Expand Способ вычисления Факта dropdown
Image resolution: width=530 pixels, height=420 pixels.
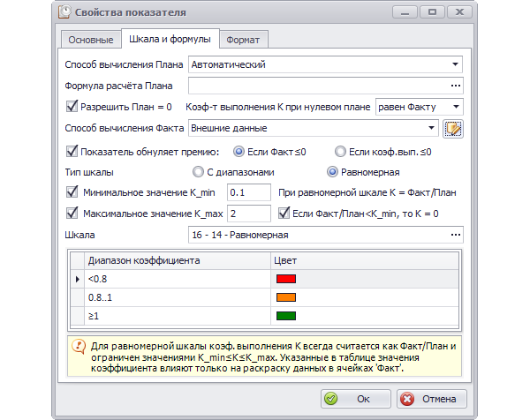point(431,128)
